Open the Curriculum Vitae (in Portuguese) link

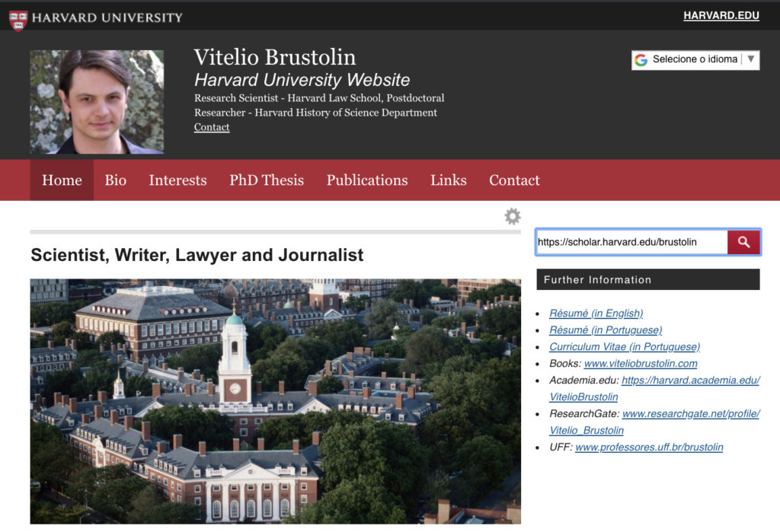tap(625, 346)
